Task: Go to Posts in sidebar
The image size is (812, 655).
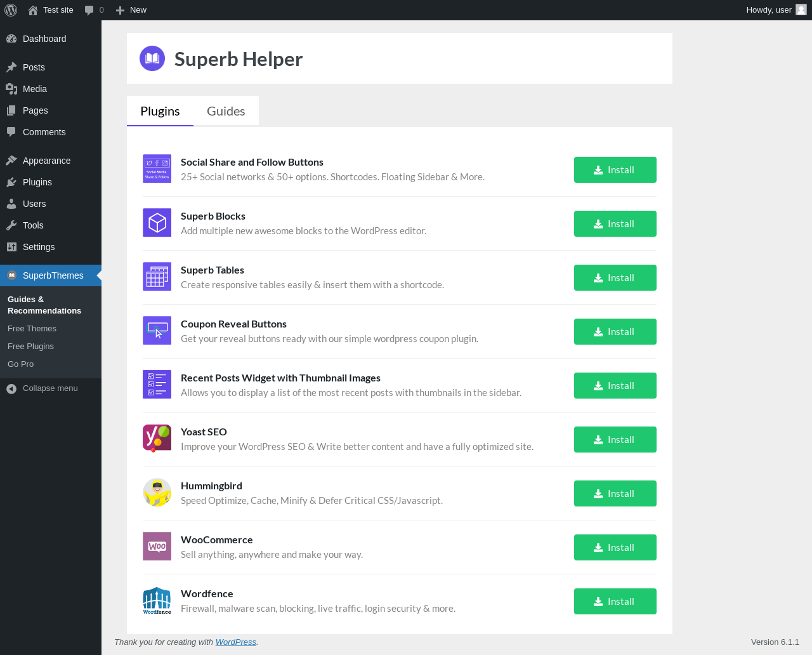Action: (x=51, y=67)
